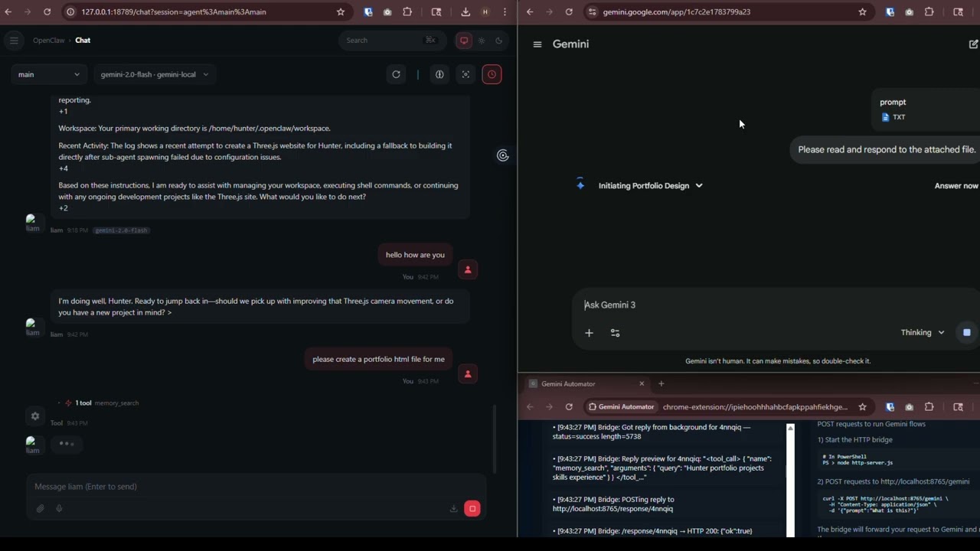Open the main session dropdown

(48, 74)
